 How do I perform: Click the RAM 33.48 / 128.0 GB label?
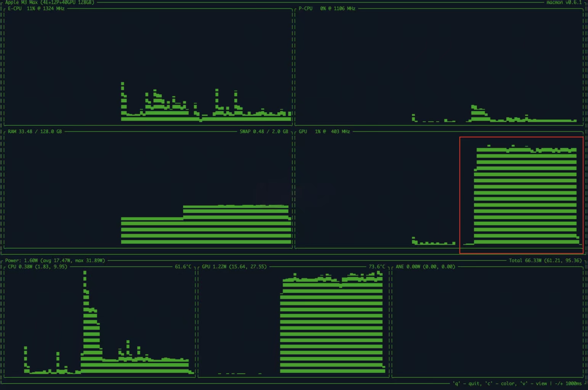click(35, 131)
